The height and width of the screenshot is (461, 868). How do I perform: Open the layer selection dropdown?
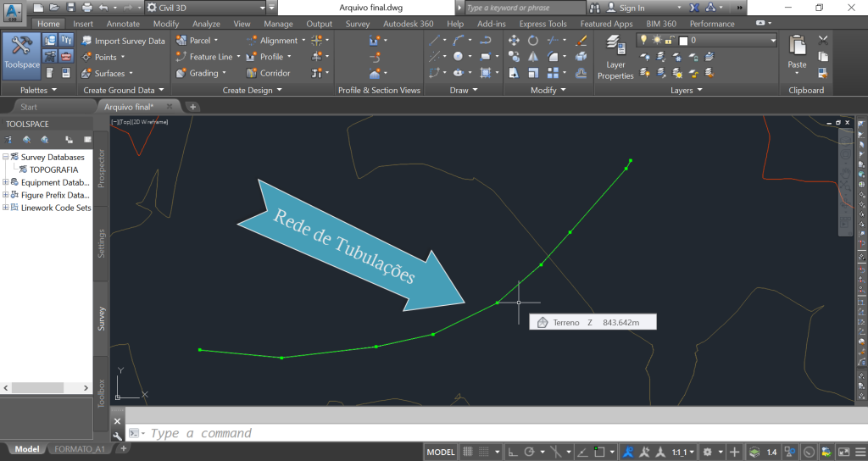tap(772, 41)
